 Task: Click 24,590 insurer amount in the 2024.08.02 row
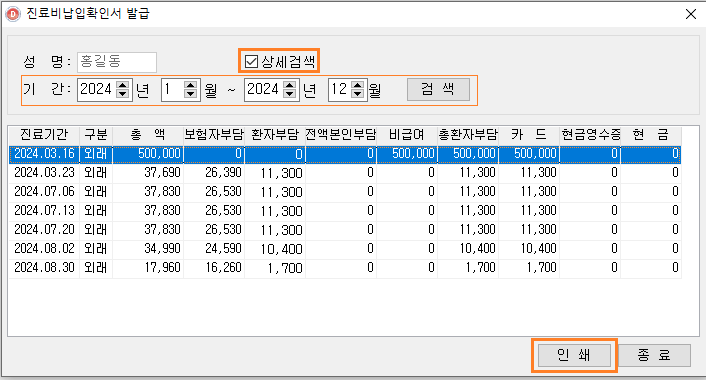pyautogui.click(x=223, y=249)
